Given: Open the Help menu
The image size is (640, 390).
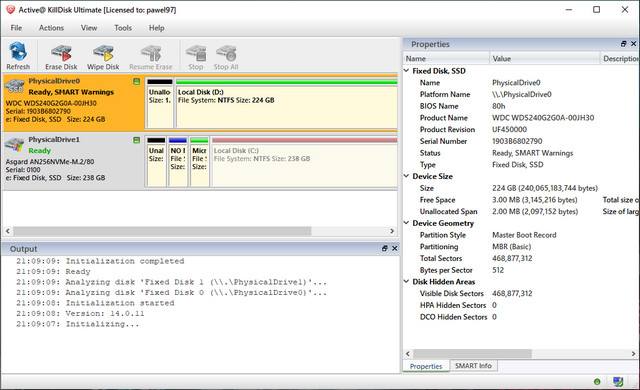Looking at the screenshot, I should [157, 28].
